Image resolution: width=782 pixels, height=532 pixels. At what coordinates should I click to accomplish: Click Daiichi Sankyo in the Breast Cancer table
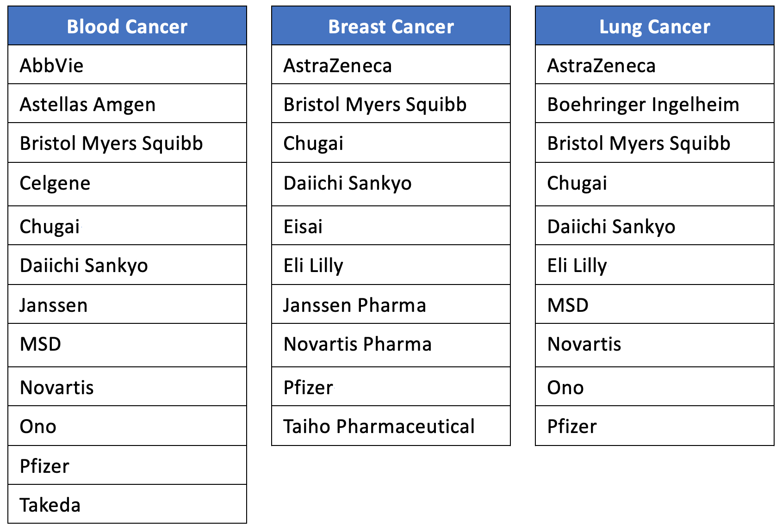[348, 183]
